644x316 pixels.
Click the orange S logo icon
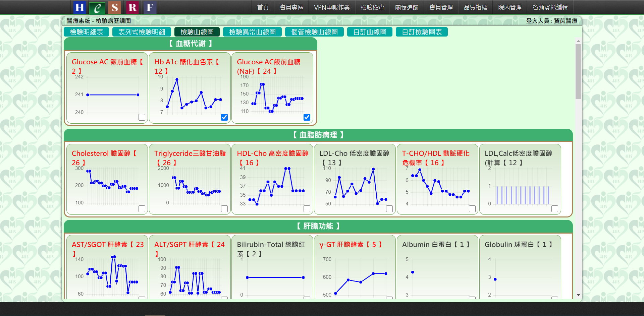[115, 7]
